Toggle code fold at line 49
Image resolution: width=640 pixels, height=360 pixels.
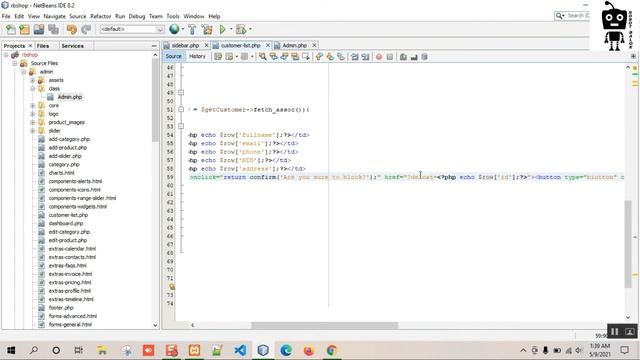tap(181, 93)
